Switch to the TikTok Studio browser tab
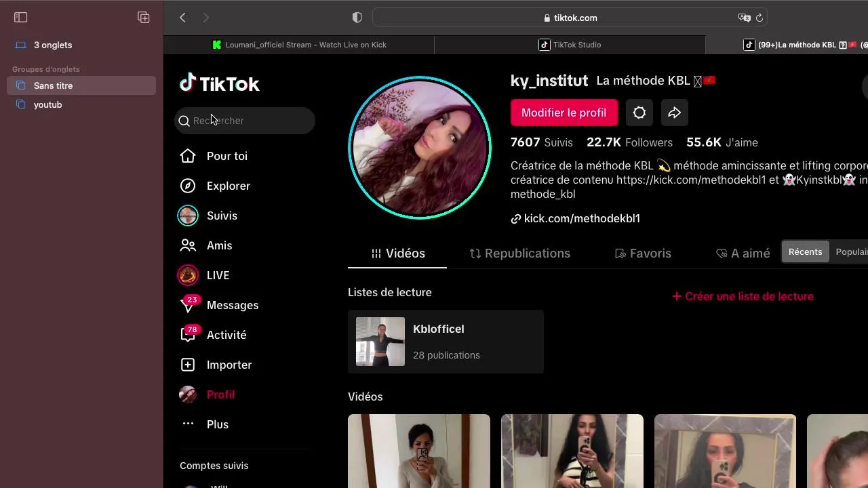This screenshot has height=488, width=868. click(570, 45)
